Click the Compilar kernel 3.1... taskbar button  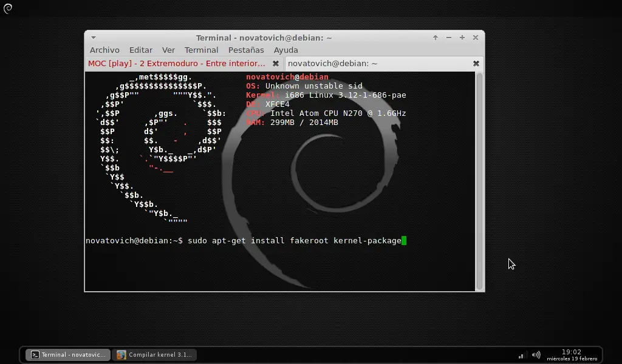coord(155,354)
